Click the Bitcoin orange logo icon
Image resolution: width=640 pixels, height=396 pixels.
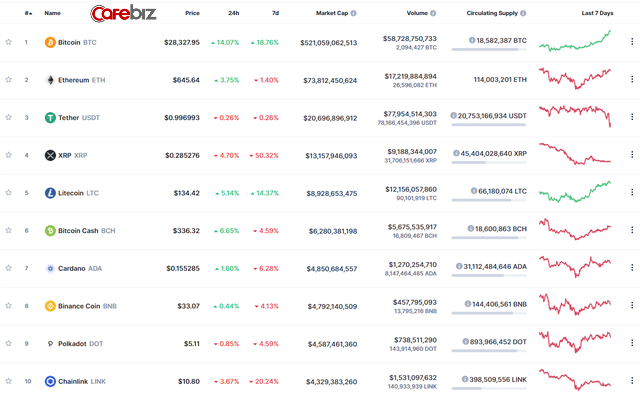(x=50, y=42)
